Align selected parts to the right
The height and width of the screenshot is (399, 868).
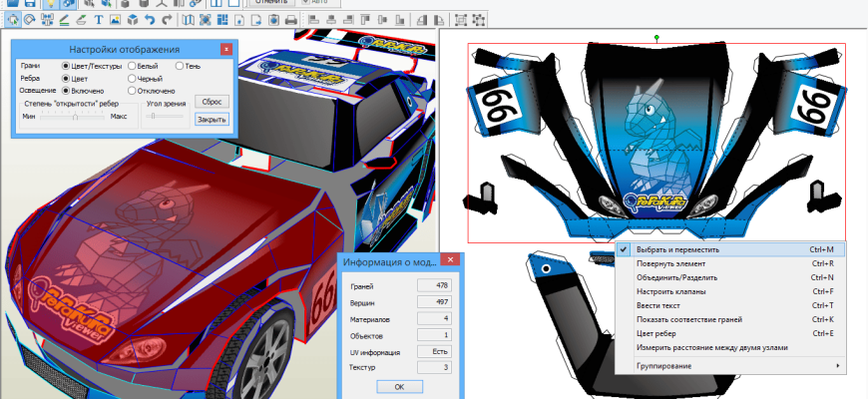(348, 20)
